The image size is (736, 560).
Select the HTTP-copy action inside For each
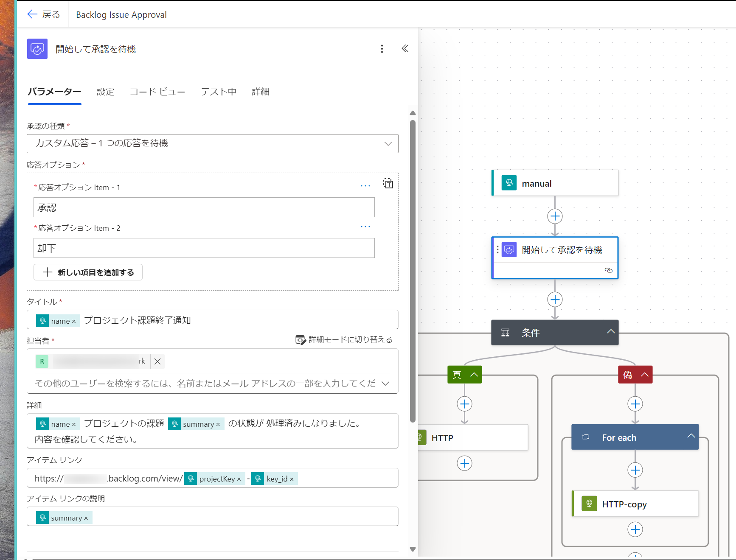(635, 504)
